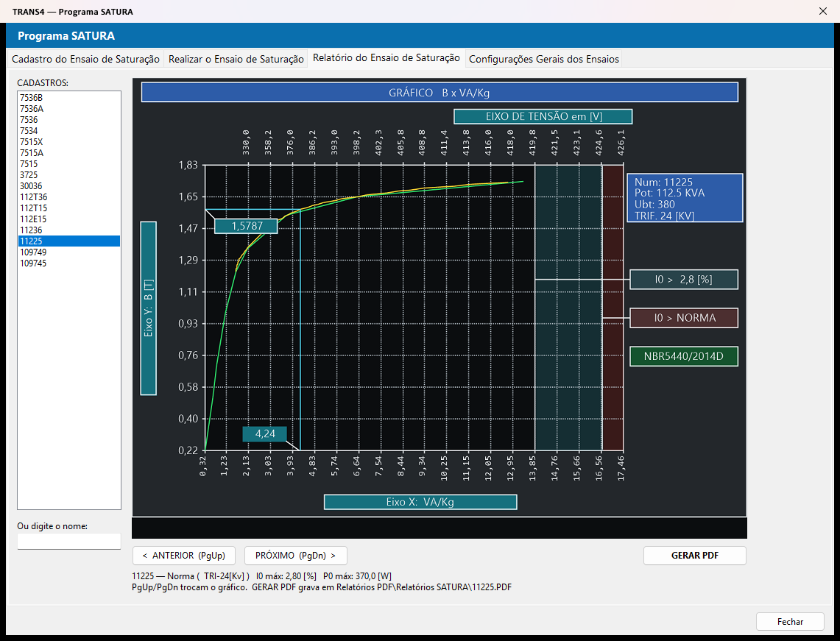The height and width of the screenshot is (641, 840).
Task: Select cadastro 7536A in the list
Action: 69,109
